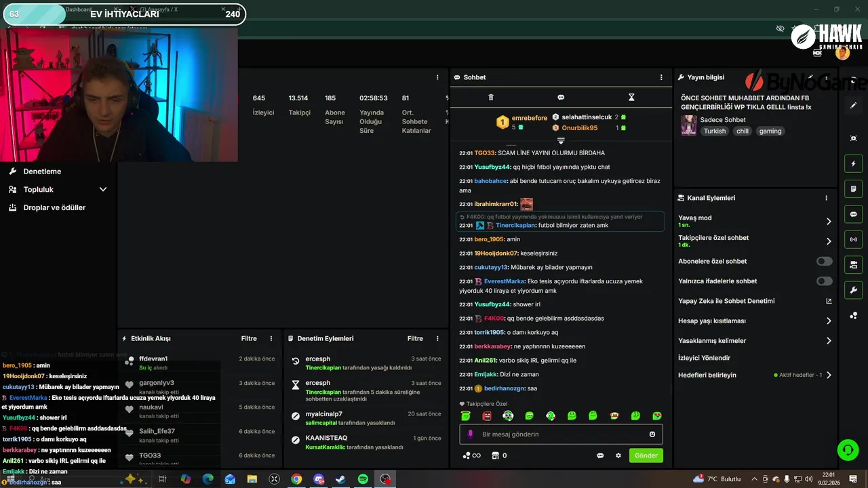Click Tinercikaplan username in chat
Screen dimensions: 868x488
(515, 225)
